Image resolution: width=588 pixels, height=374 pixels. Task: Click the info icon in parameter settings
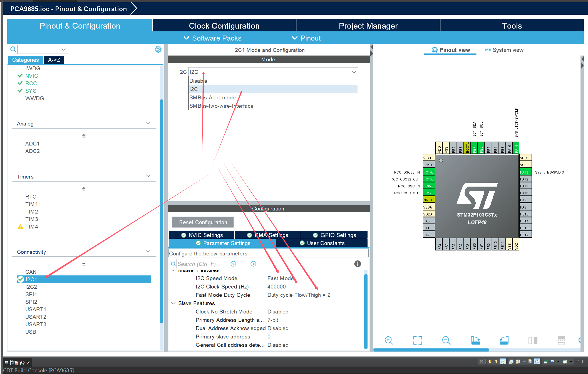[357, 264]
